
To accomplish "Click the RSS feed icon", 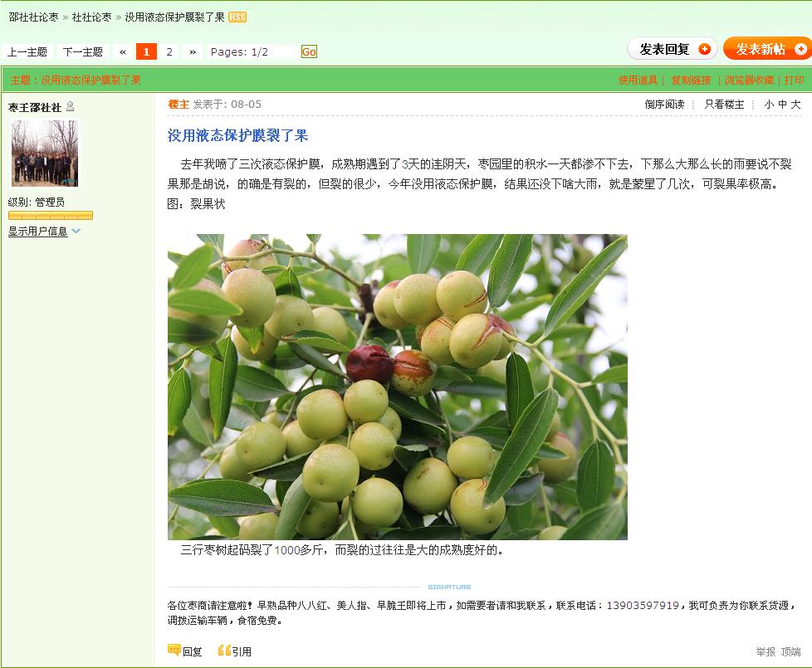I will [x=237, y=17].
